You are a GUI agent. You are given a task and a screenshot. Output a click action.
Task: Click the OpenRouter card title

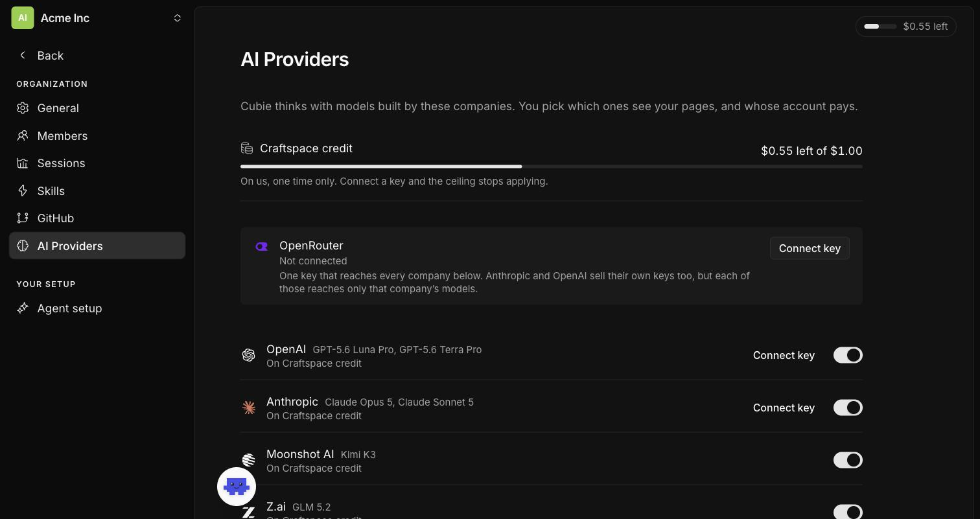pos(311,246)
